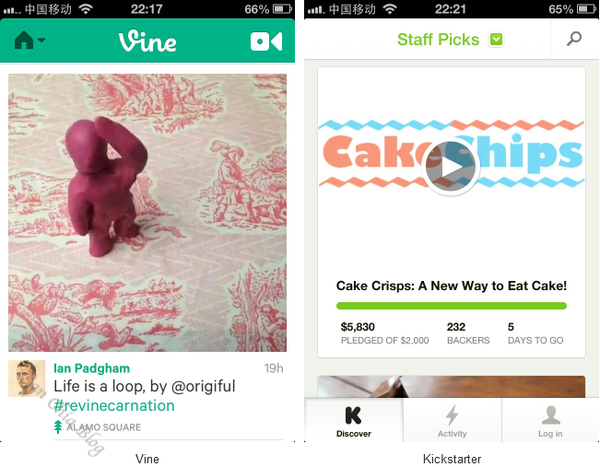Tap the Vine video camera record icon
600x467 pixels.
click(x=266, y=41)
